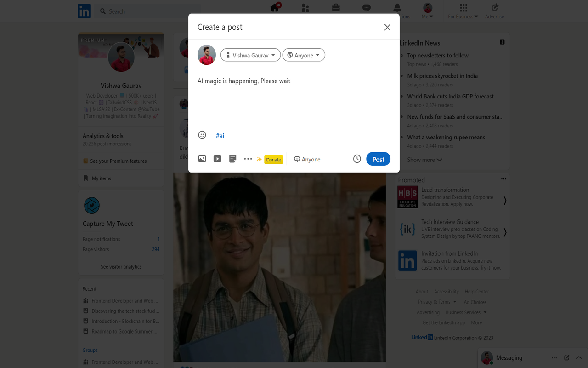The image size is (588, 368).
Task: Open Groups link in sidebar
Action: click(90, 350)
